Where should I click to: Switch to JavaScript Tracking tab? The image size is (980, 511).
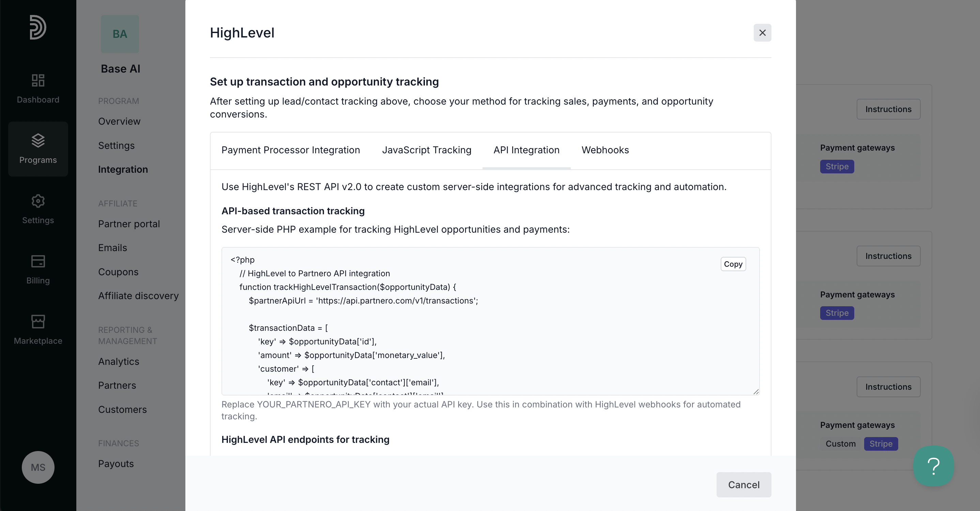[x=427, y=150]
